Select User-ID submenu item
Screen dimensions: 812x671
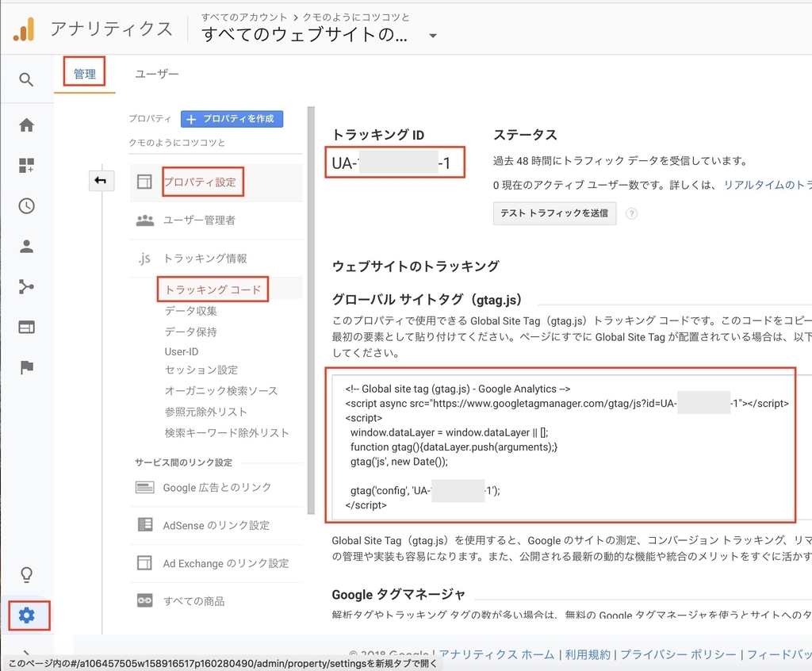point(182,351)
